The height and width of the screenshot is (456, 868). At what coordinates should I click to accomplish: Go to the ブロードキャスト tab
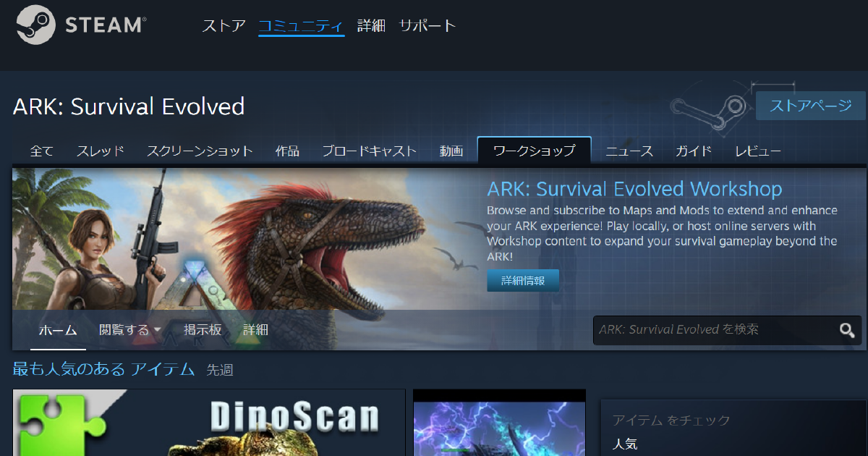click(x=369, y=151)
